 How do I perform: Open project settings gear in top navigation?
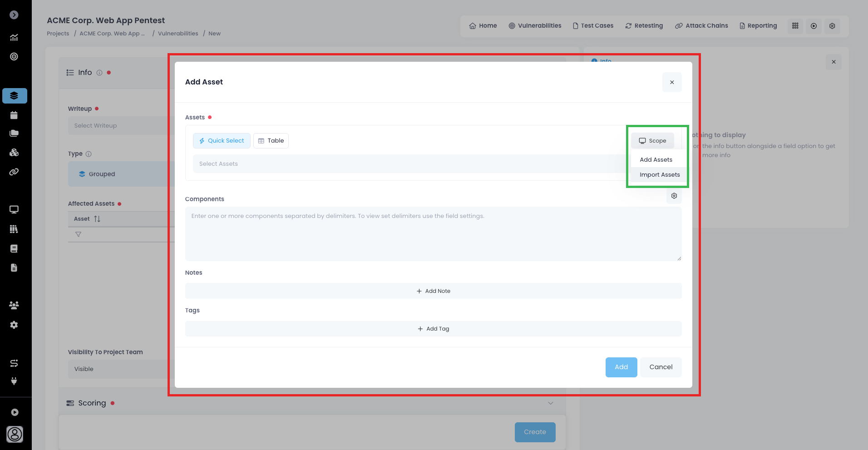832,26
